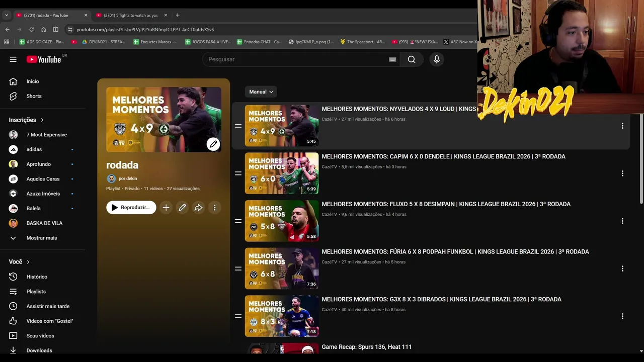The width and height of the screenshot is (644, 362).
Task: Open the Aqueles Caras channel
Action: [x=43, y=179]
